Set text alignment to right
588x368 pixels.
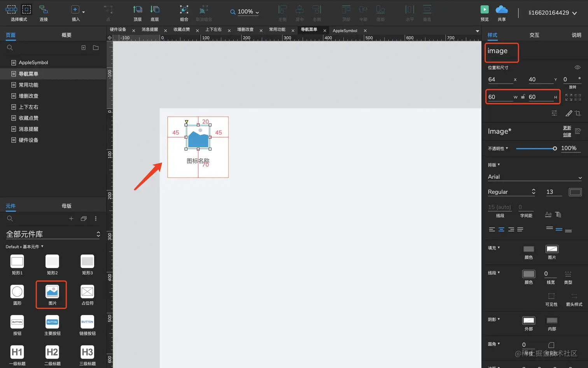coord(511,229)
